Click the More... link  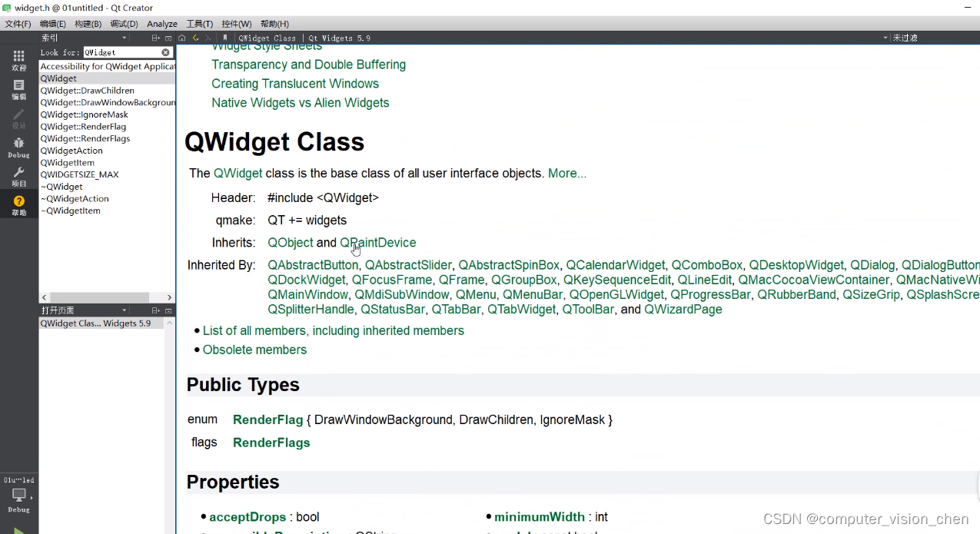tap(567, 174)
